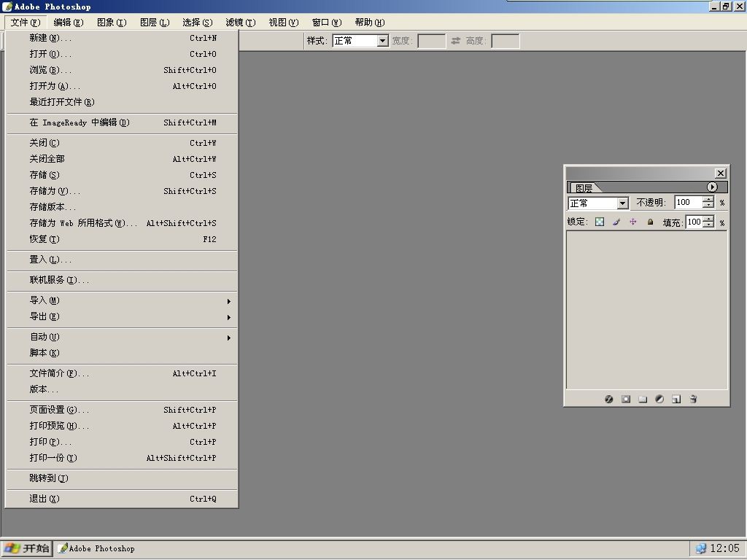Select the 图层 tab in the Layers panel
Viewport: 747px width, 560px height.
pyautogui.click(x=584, y=187)
